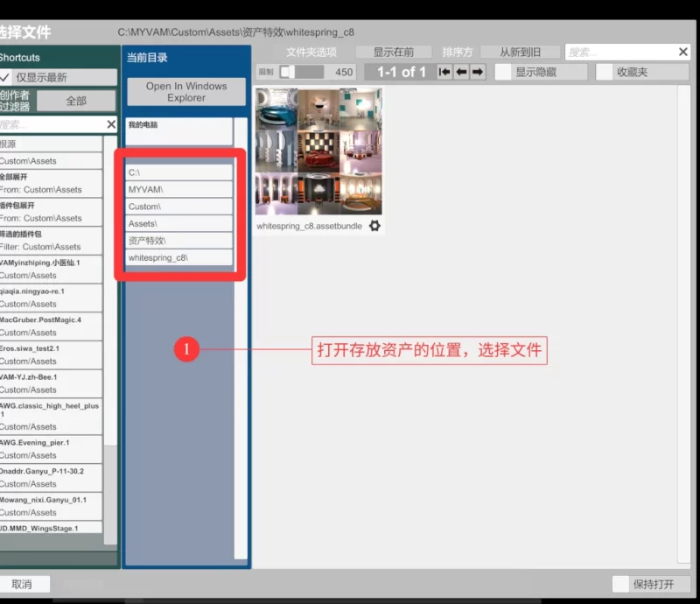The width and height of the screenshot is (700, 604).
Task: Select the whitespring_c8 asset thumbnail
Action: 318,151
